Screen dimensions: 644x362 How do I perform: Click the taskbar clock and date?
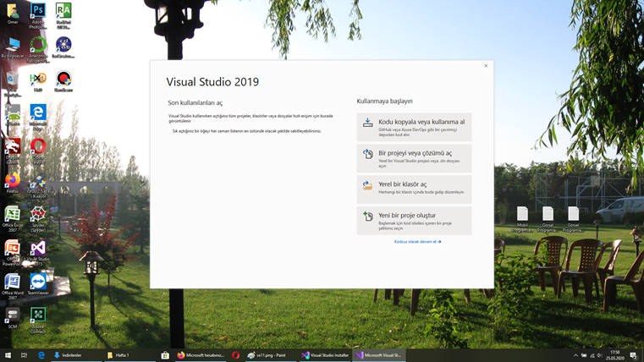614,355
